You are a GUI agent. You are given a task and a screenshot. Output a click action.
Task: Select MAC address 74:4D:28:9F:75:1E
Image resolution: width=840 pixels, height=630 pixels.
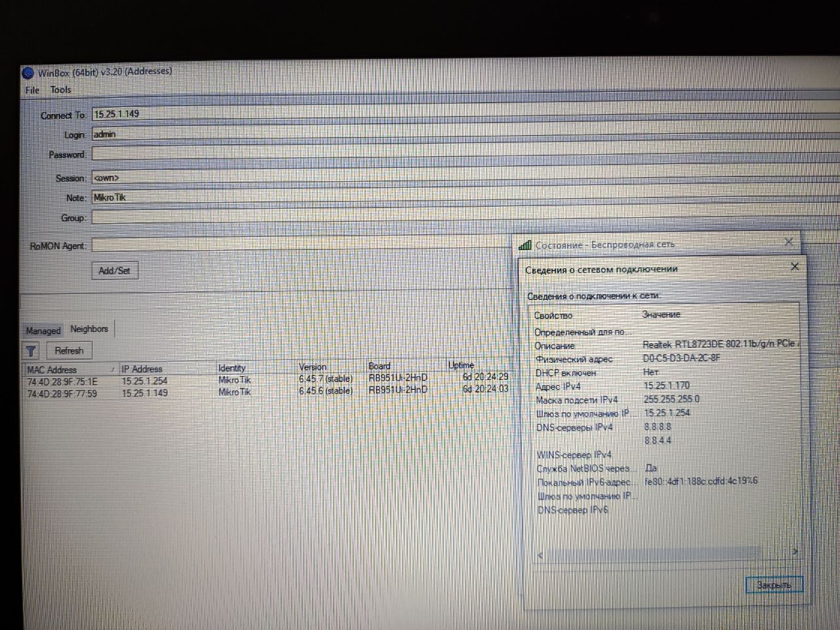(62, 382)
